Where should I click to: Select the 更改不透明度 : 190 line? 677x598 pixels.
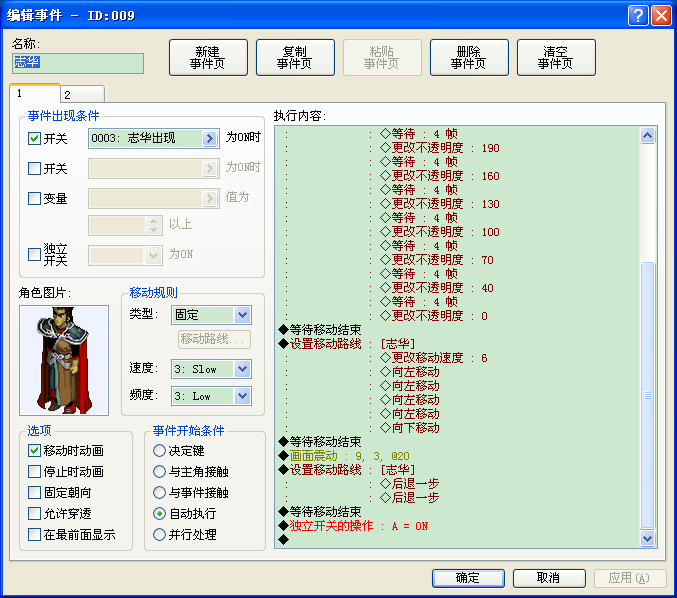440,148
